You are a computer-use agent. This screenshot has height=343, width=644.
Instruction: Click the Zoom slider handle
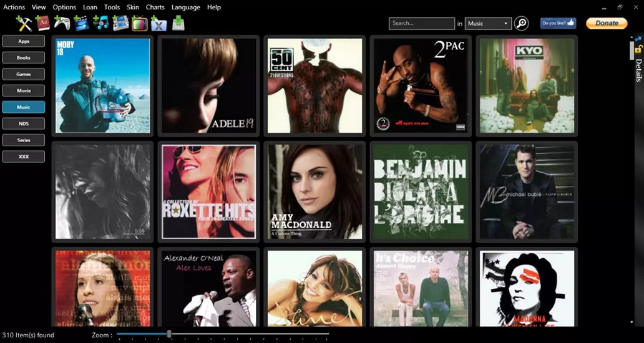point(169,334)
